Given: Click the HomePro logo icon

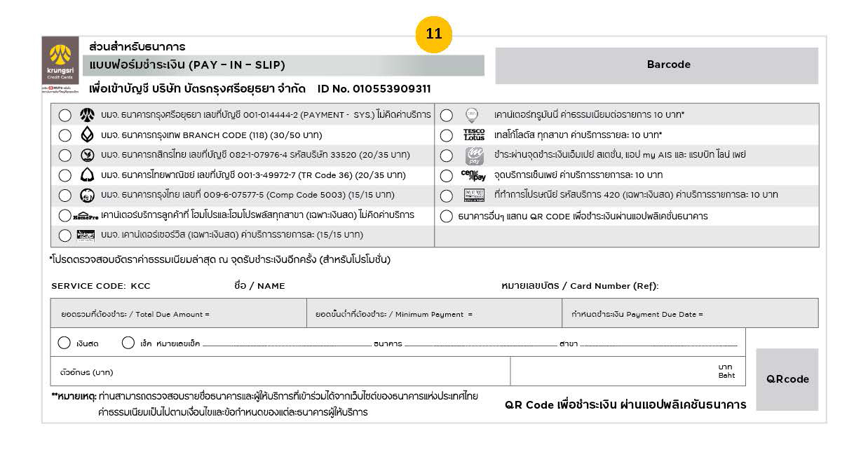Looking at the screenshot, I should (x=85, y=215).
